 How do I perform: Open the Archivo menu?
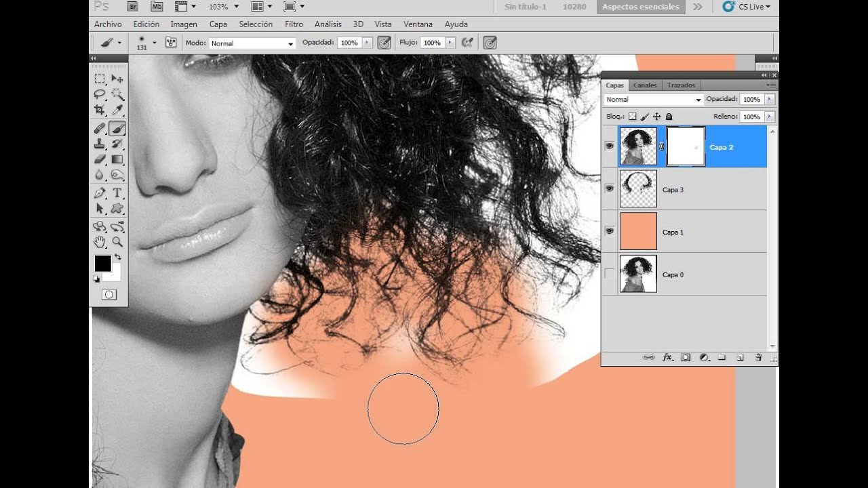(x=108, y=24)
